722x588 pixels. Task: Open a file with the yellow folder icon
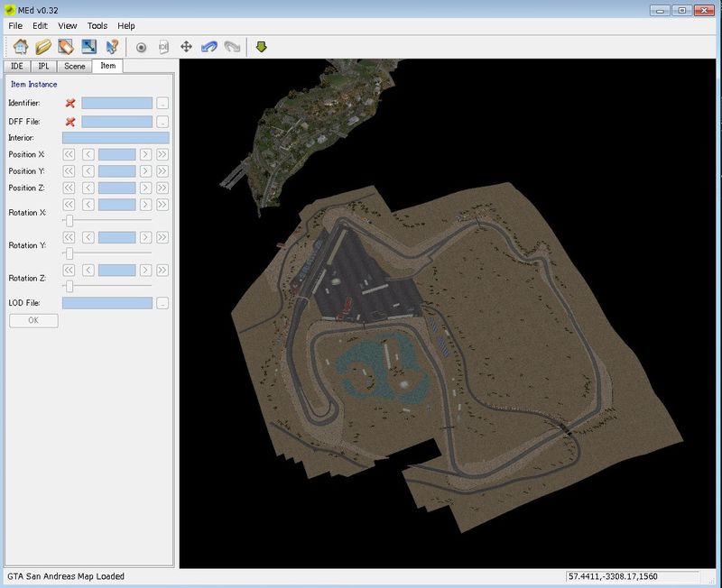[43, 47]
